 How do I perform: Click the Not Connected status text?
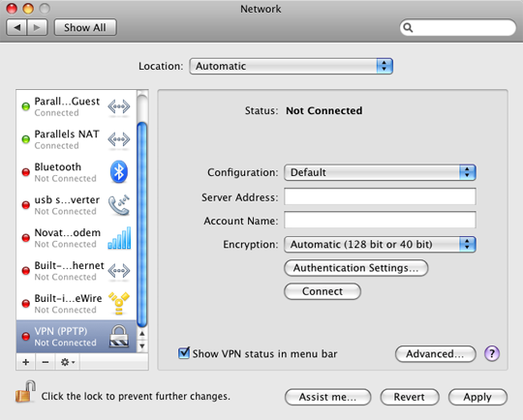point(323,110)
